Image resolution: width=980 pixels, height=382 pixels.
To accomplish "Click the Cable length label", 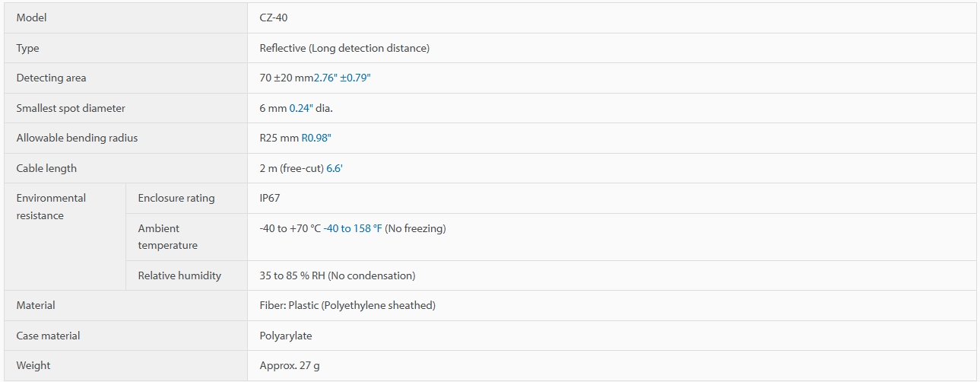I will [46, 168].
